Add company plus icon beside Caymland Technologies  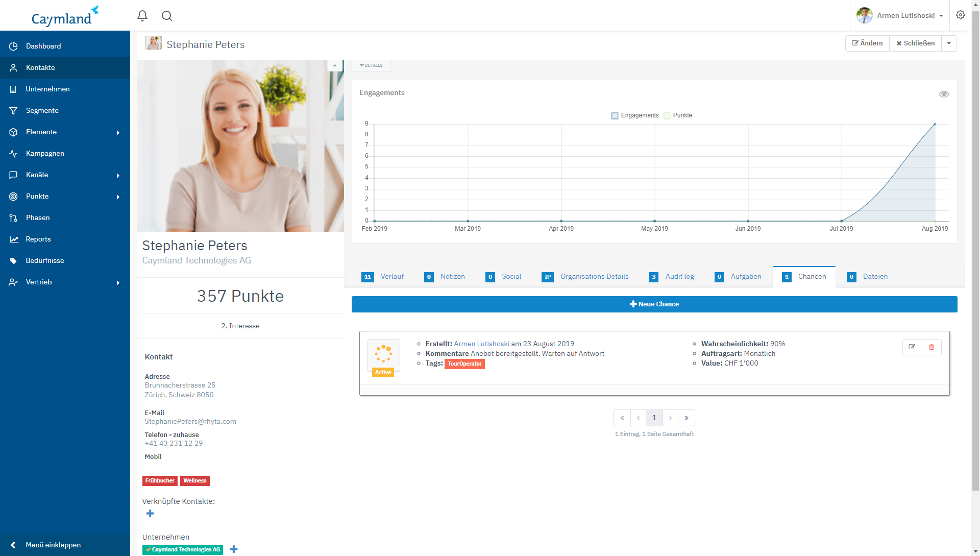(x=234, y=549)
